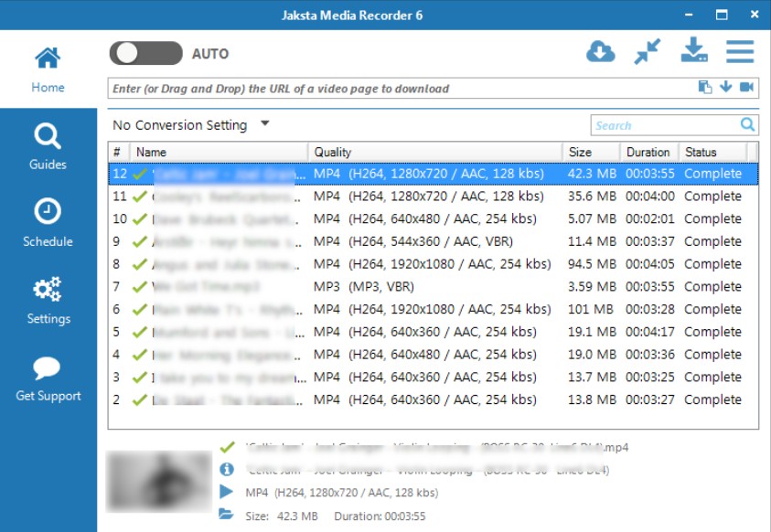Sort by the Name column header

[x=219, y=153]
